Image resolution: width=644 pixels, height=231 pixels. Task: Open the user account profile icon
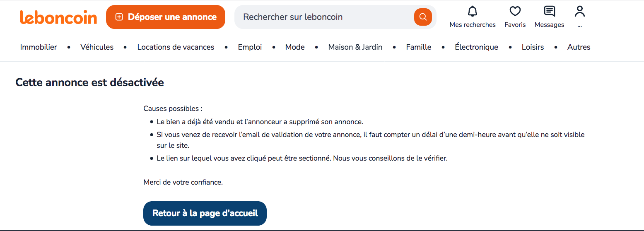click(x=580, y=11)
